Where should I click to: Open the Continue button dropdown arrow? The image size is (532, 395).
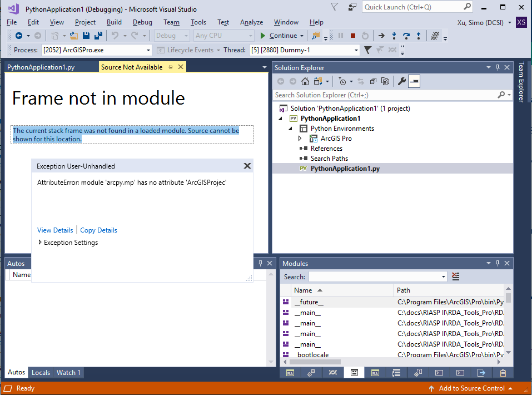[302, 36]
